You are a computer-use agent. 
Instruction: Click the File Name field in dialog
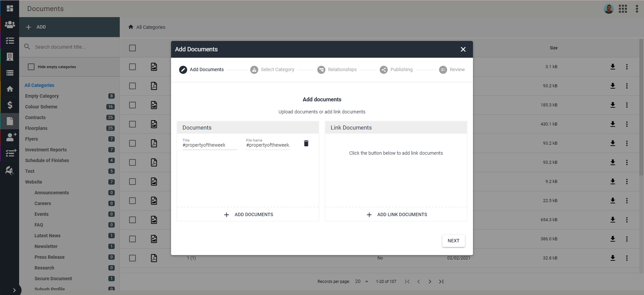click(x=268, y=145)
